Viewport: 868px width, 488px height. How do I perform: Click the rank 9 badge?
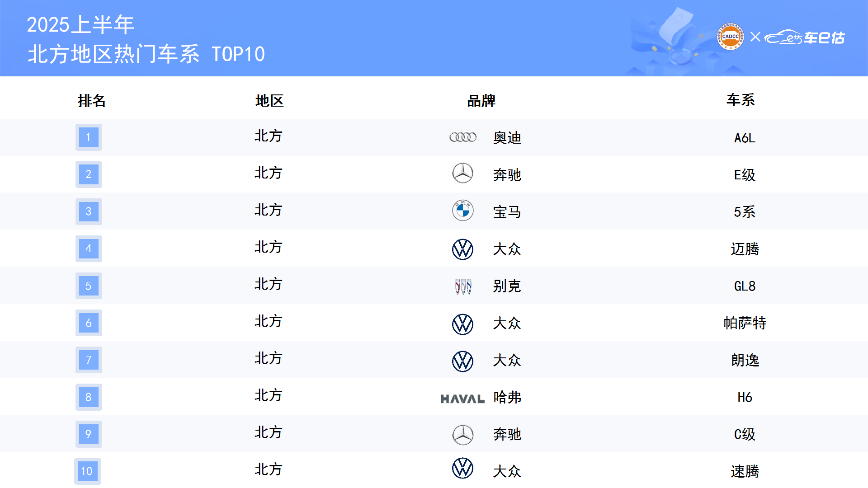tap(89, 434)
